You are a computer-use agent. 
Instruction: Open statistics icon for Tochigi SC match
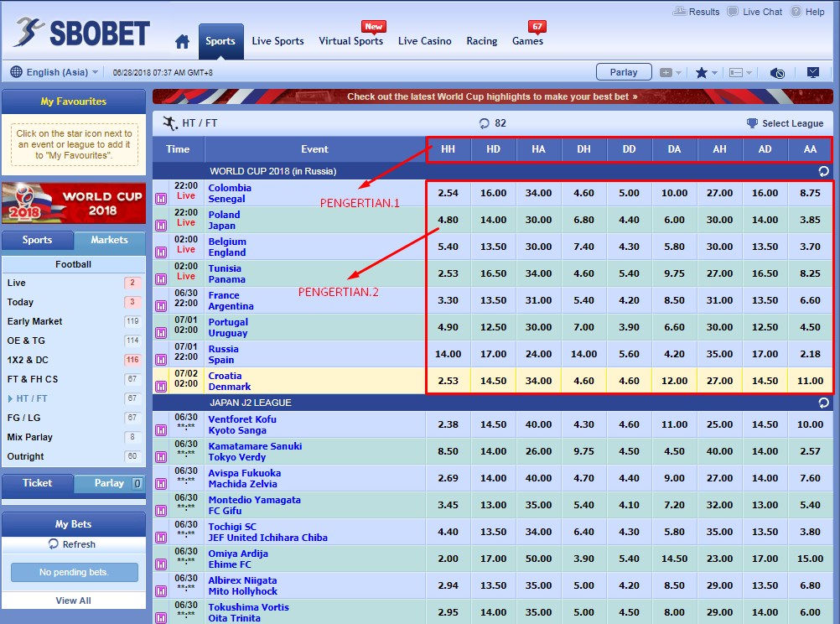tap(161, 538)
